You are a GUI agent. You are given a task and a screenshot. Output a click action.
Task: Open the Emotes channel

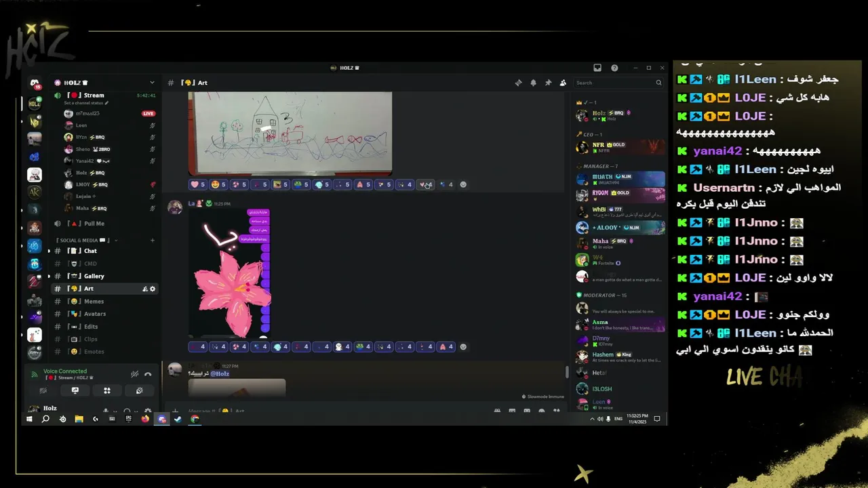click(x=105, y=351)
